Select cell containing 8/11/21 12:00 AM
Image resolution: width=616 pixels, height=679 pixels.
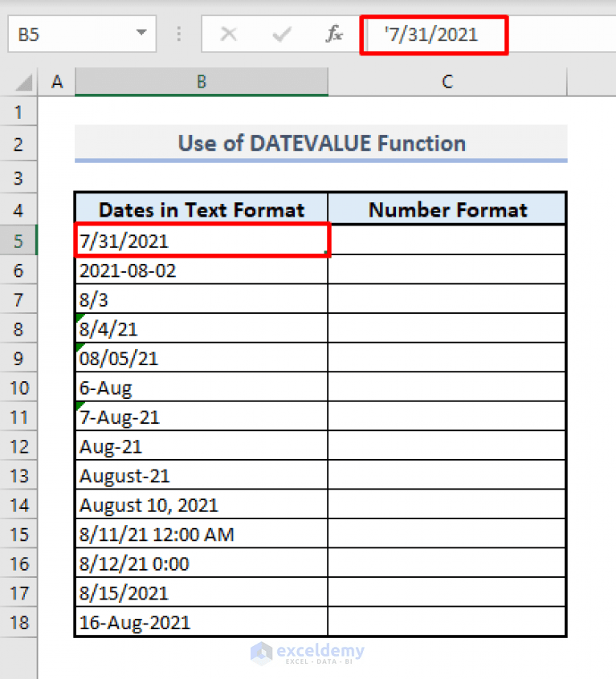point(202,534)
